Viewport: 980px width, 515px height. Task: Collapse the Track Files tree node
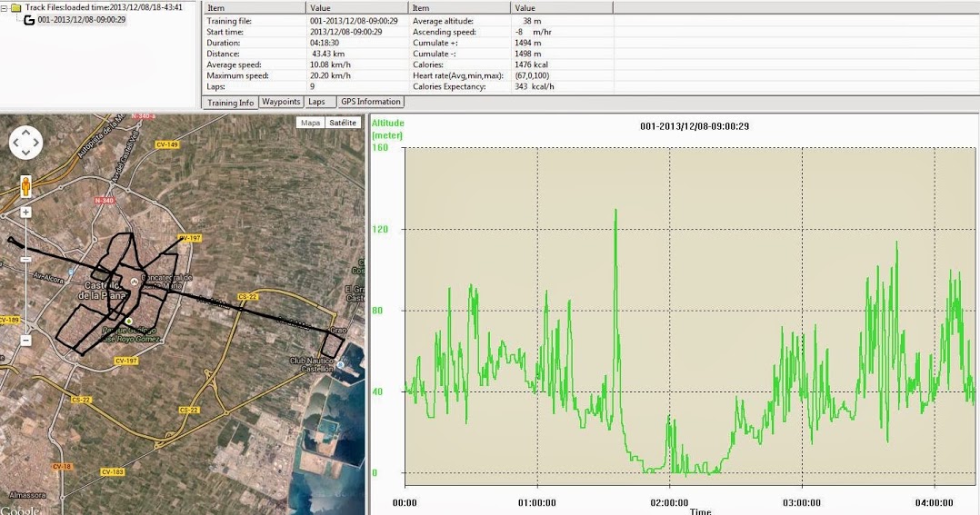point(5,7)
